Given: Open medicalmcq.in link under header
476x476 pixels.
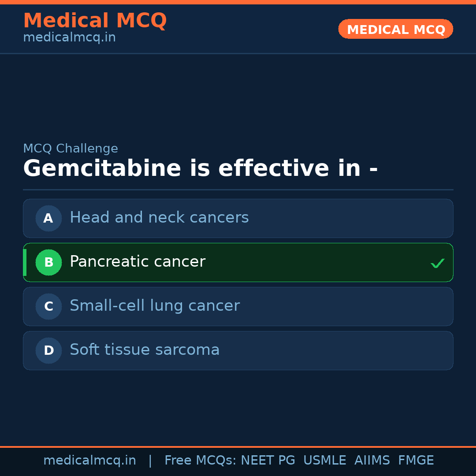Looking at the screenshot, I should click(69, 37).
